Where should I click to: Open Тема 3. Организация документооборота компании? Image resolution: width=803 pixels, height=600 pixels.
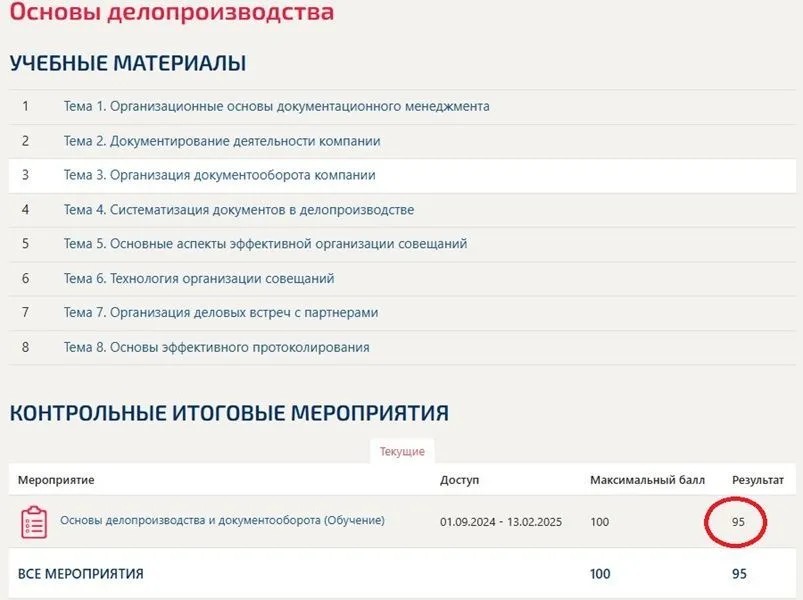click(219, 175)
